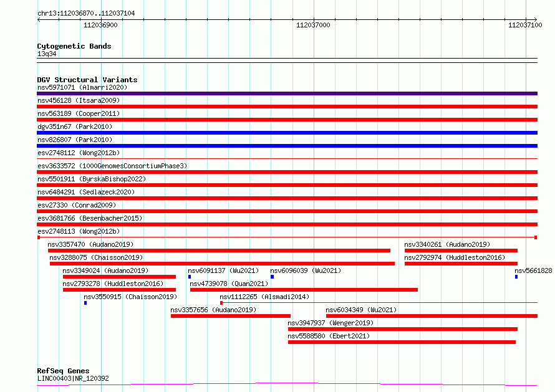Click the 13q34 cytogenetic band label
The width and height of the screenshot is (555, 392).
click(47, 54)
